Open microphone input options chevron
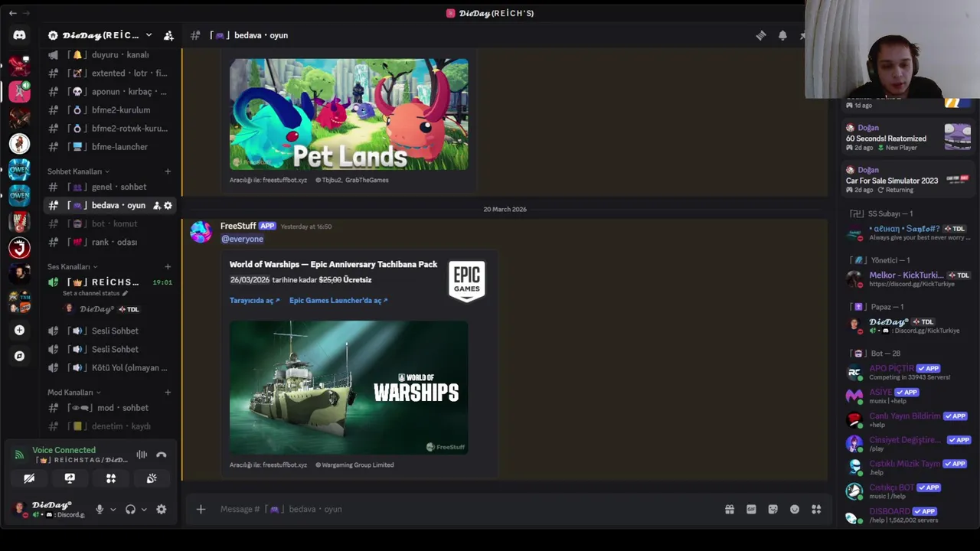Viewport: 980px width, 551px height. 113,509
